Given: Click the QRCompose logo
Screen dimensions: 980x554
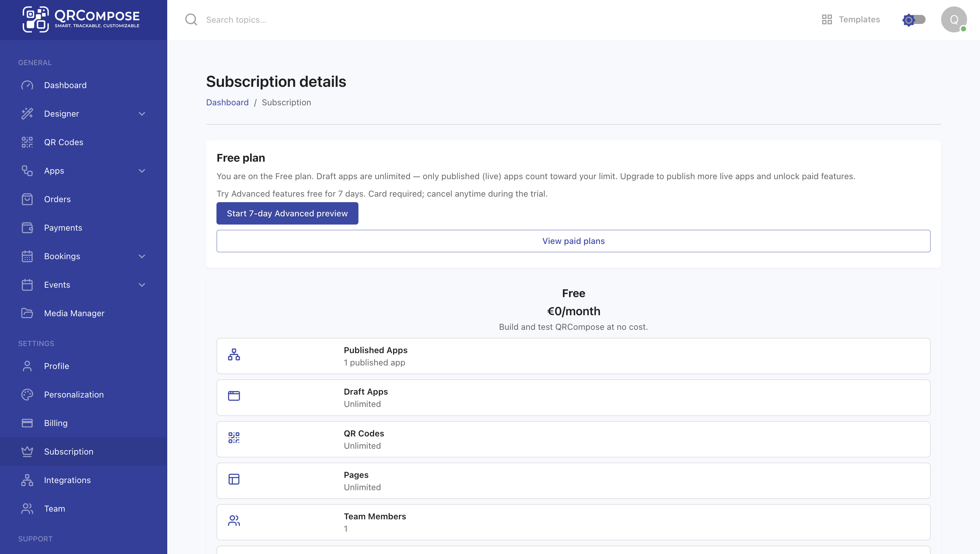Looking at the screenshot, I should (81, 19).
